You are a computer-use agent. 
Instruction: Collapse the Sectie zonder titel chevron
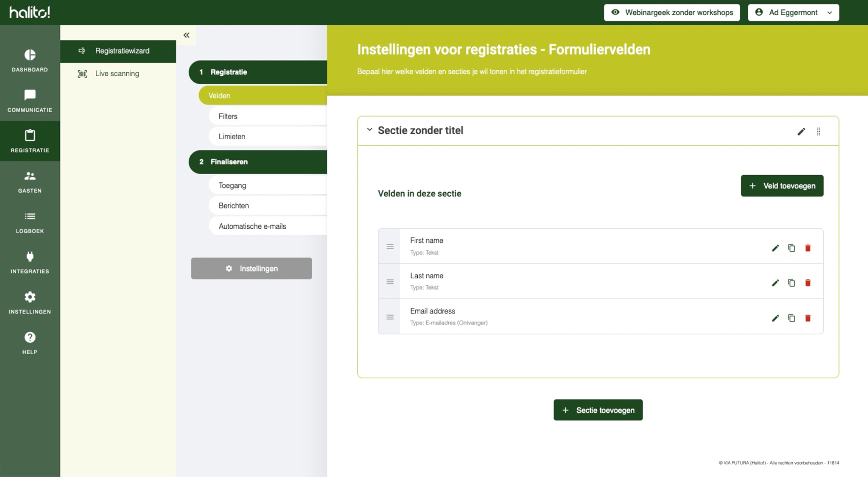tap(370, 130)
